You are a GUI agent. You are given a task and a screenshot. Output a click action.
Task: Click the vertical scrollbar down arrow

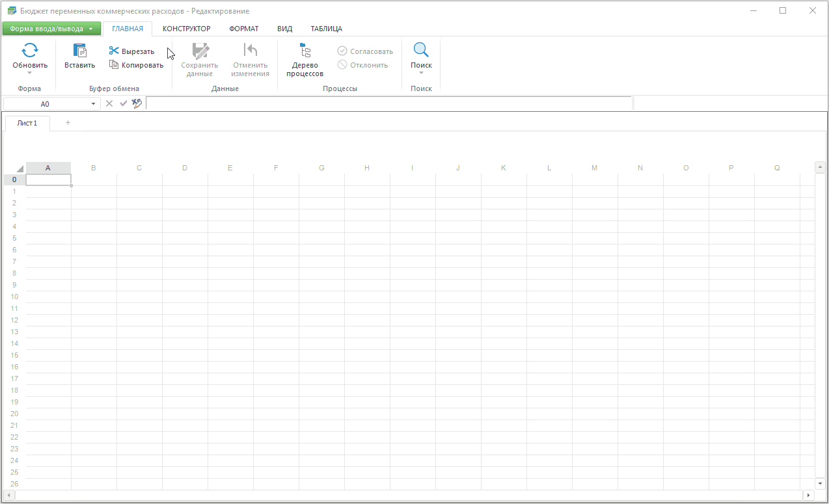820,484
